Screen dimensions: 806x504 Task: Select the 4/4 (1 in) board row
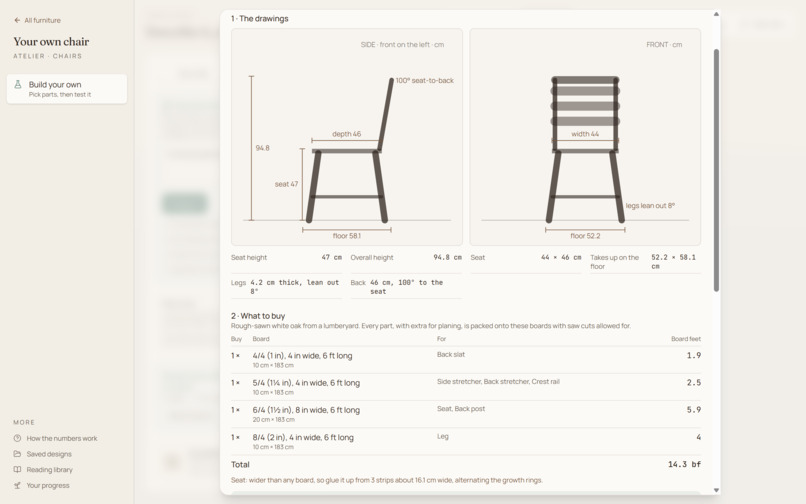click(x=466, y=359)
